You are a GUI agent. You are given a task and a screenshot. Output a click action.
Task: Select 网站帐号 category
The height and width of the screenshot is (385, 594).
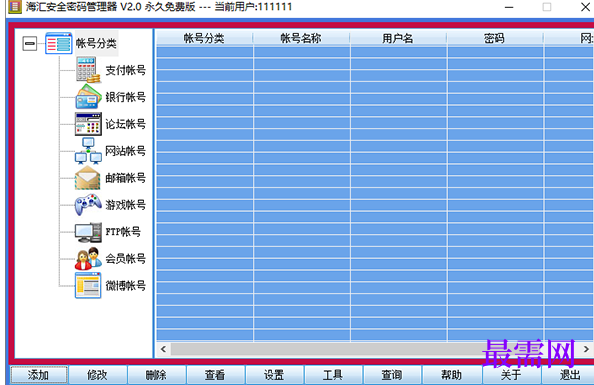point(125,151)
